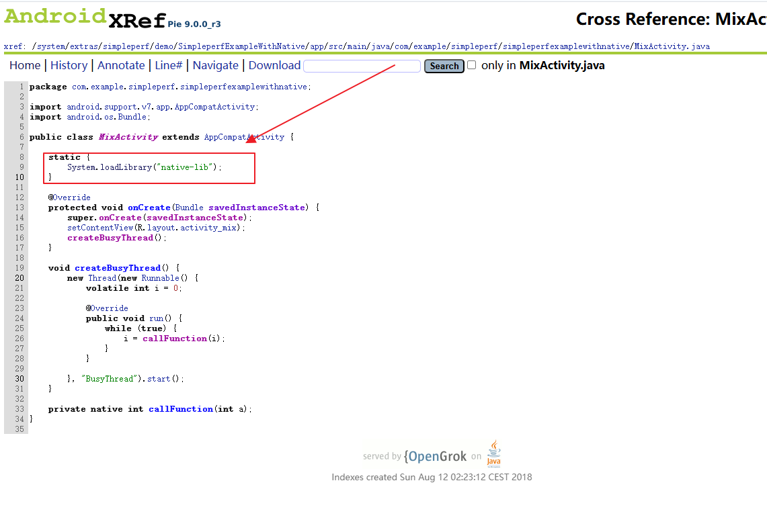Screen dimensions: 767x532
Task: Click line number 30 in the gutter
Action: [x=19, y=378]
